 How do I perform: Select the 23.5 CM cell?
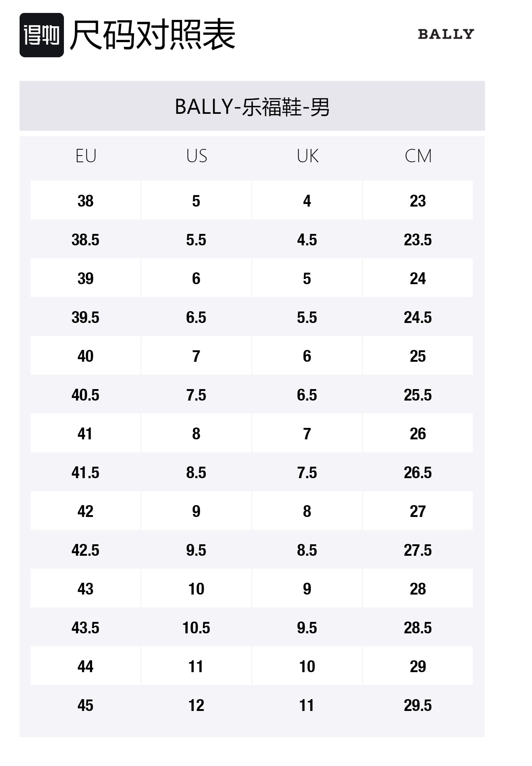coord(418,240)
